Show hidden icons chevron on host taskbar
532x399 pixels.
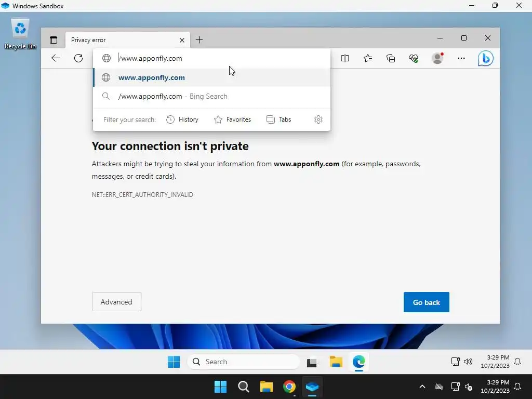coord(422,387)
